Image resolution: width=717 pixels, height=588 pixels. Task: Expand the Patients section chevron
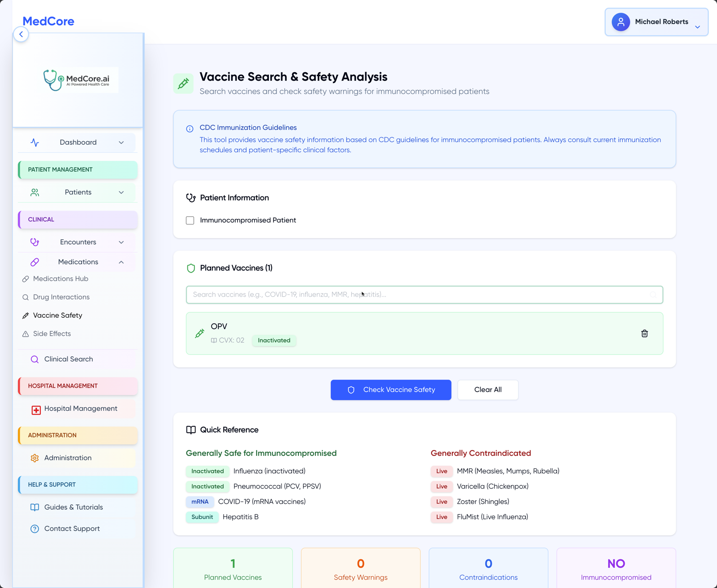pos(121,192)
